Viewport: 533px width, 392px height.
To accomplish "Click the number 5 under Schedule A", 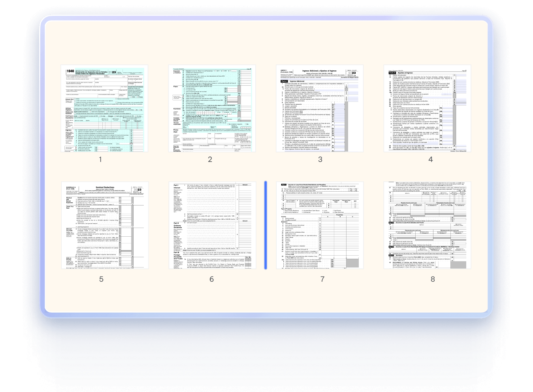I will [101, 279].
